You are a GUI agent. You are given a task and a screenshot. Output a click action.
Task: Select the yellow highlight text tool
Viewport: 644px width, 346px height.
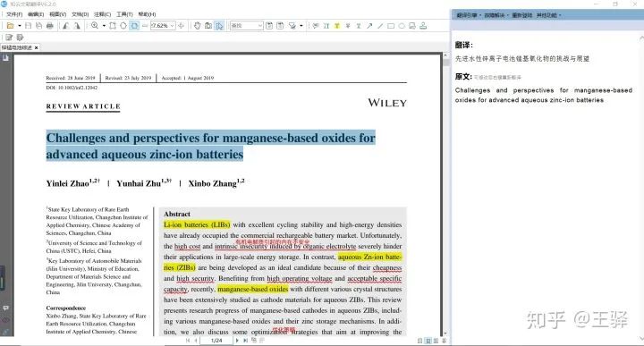click(x=337, y=26)
